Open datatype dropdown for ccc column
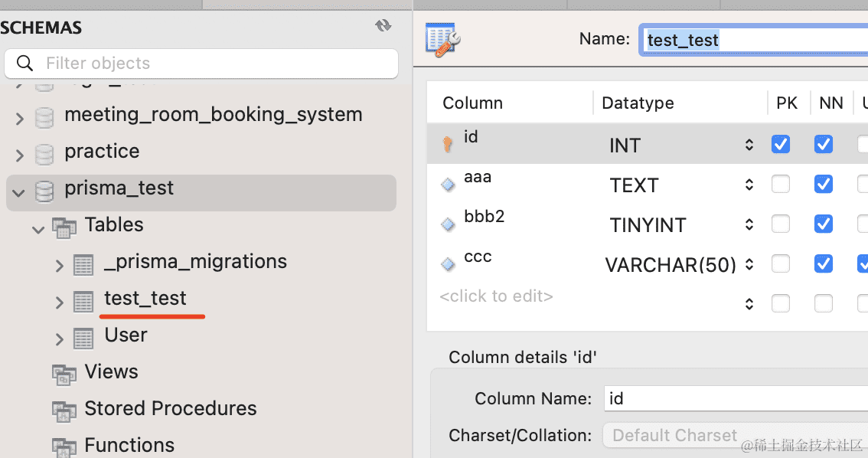 [x=749, y=264]
